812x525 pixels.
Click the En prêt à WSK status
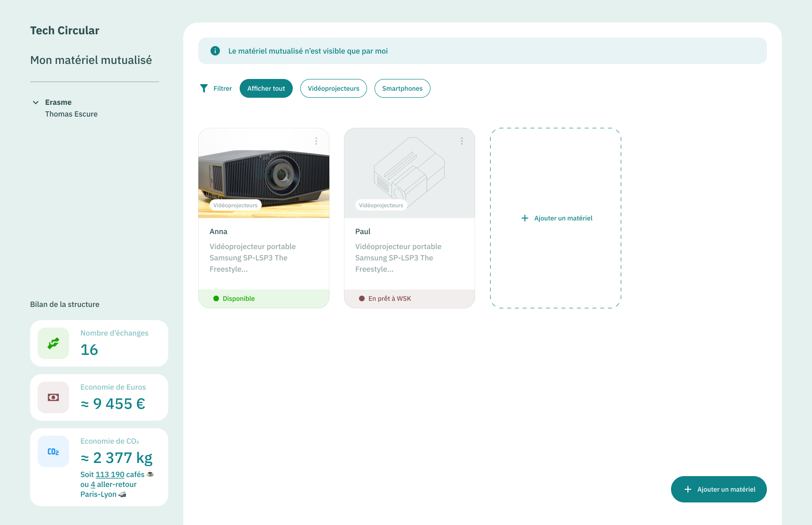389,298
